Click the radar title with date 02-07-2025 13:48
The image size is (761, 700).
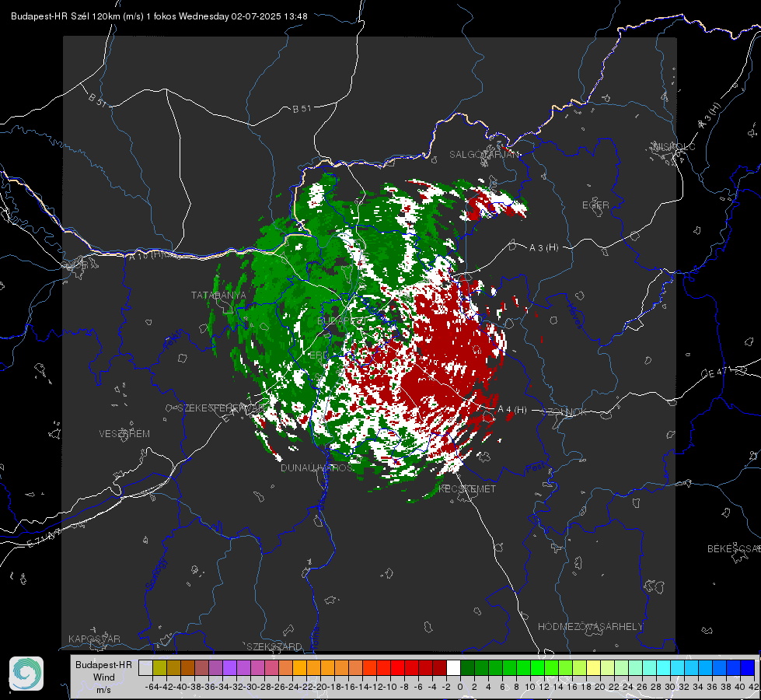[159, 16]
